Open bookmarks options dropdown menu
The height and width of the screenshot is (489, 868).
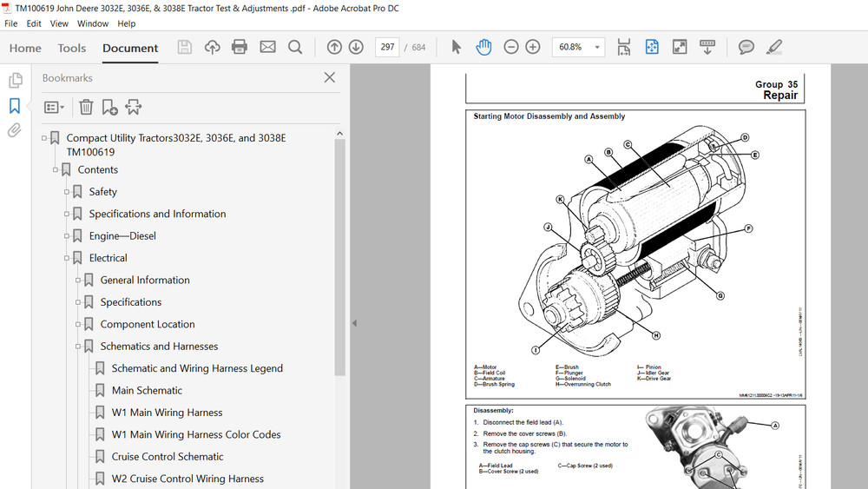(x=54, y=107)
